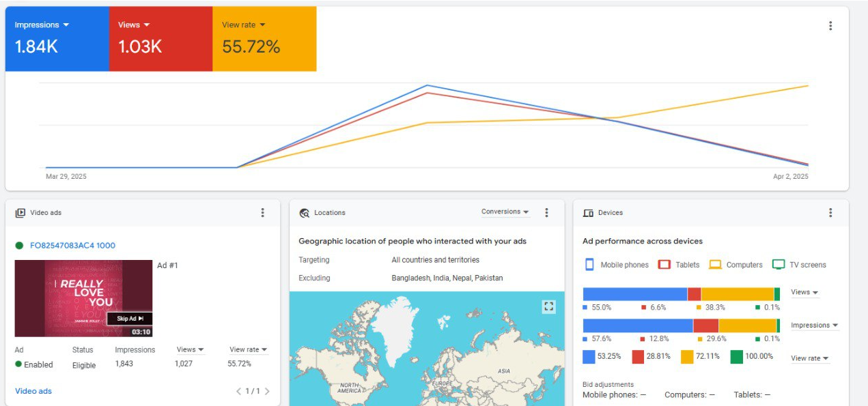This screenshot has height=406, width=868.
Task: Open the View rate dropdown in Devices
Action: click(810, 358)
